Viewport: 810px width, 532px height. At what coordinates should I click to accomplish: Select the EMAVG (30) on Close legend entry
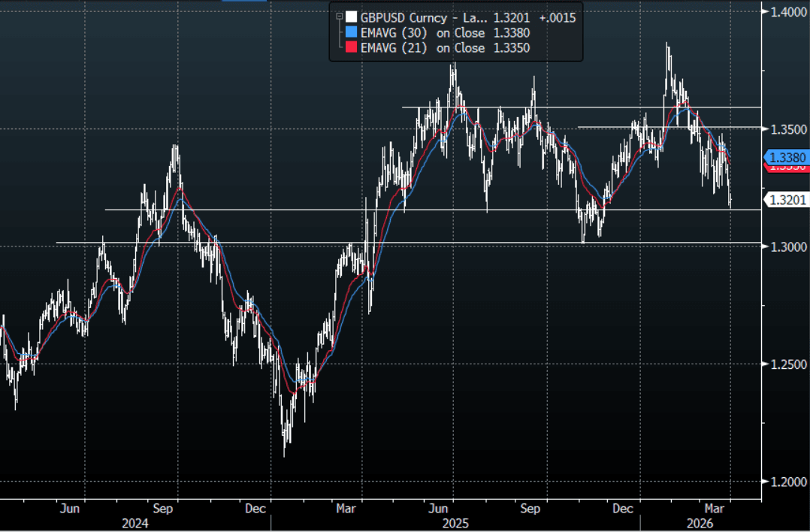422,32
